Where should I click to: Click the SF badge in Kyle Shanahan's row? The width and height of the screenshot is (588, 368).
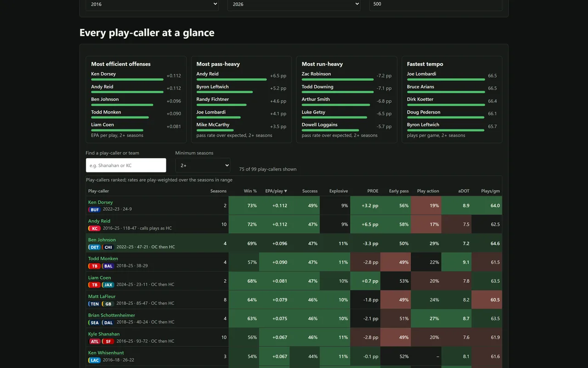(x=108, y=341)
